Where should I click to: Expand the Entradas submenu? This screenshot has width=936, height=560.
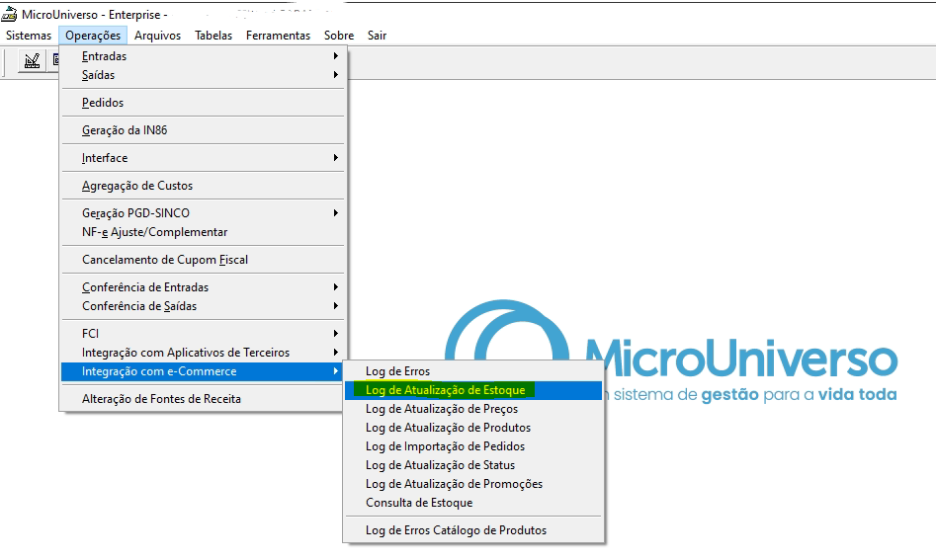pos(204,56)
